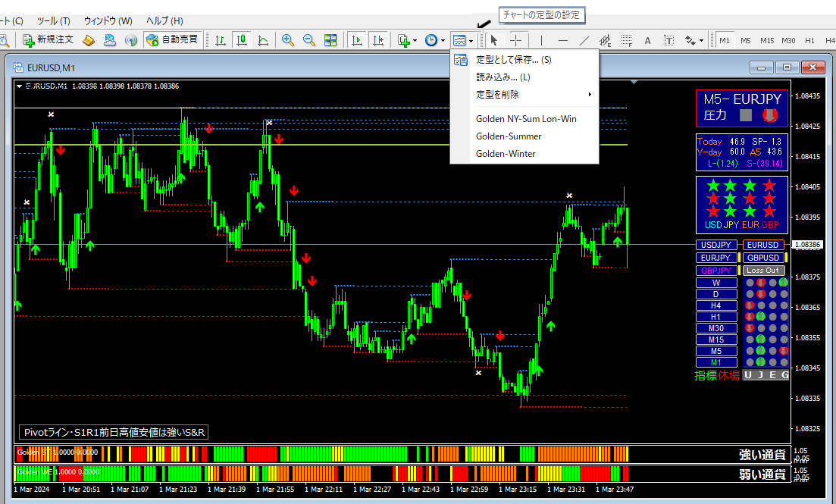
Task: Select the text label tool
Action: pos(669,40)
